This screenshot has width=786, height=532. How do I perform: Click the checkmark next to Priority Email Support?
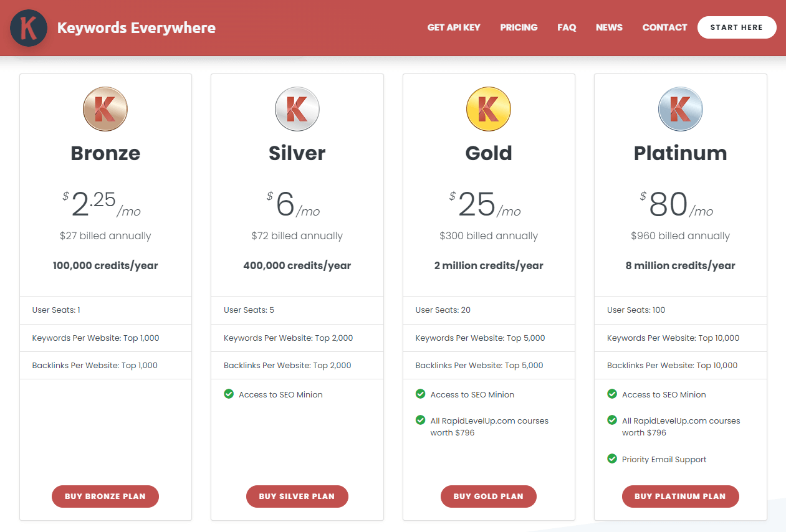point(611,459)
